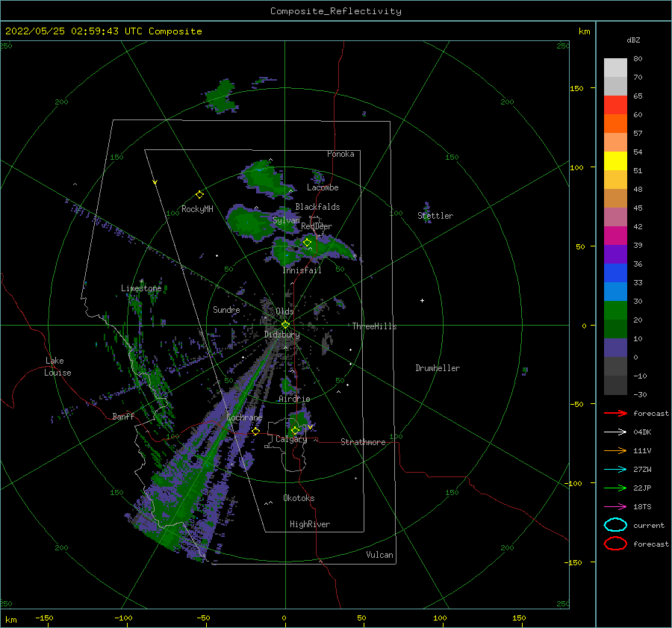Image resolution: width=672 pixels, height=628 pixels.
Task: Select the Limestone label
Action: pyautogui.click(x=141, y=288)
